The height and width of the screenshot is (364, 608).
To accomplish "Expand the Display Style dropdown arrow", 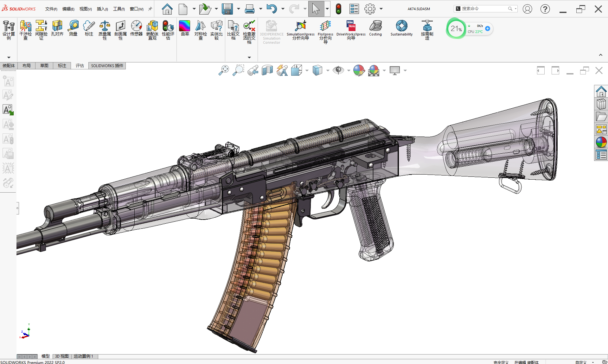I will [x=328, y=70].
